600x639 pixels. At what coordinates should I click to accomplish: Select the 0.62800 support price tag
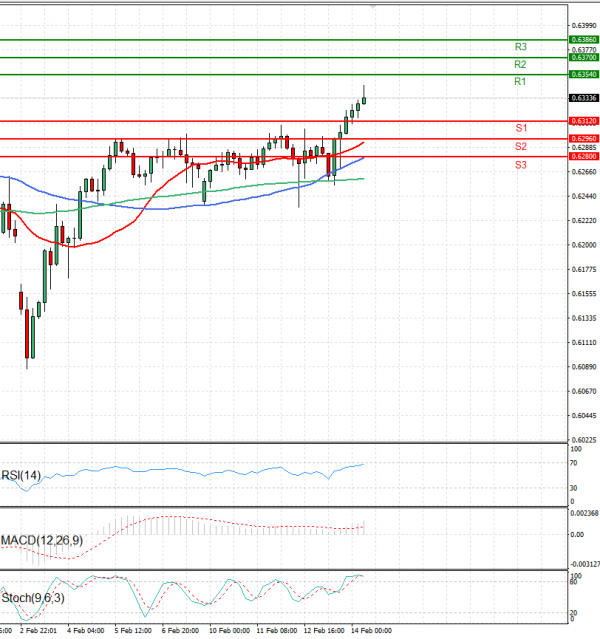pyautogui.click(x=584, y=156)
